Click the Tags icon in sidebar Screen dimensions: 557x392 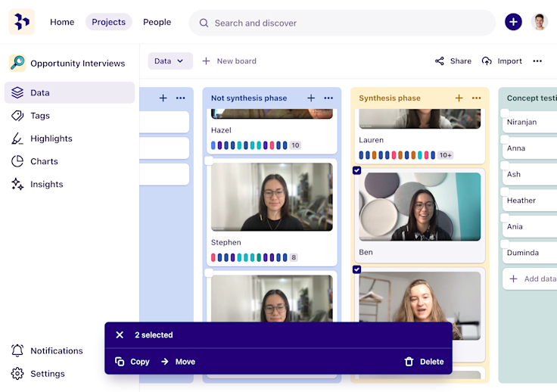pos(17,116)
